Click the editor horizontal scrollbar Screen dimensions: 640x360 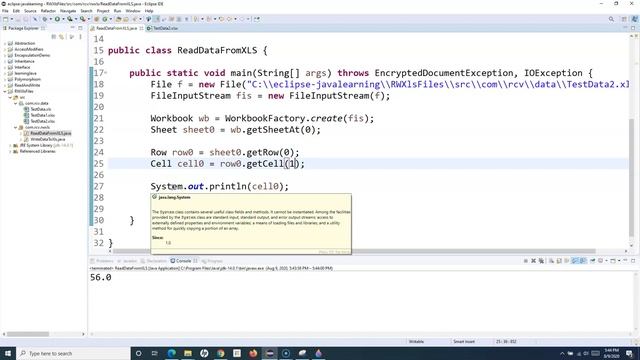pos(354,251)
